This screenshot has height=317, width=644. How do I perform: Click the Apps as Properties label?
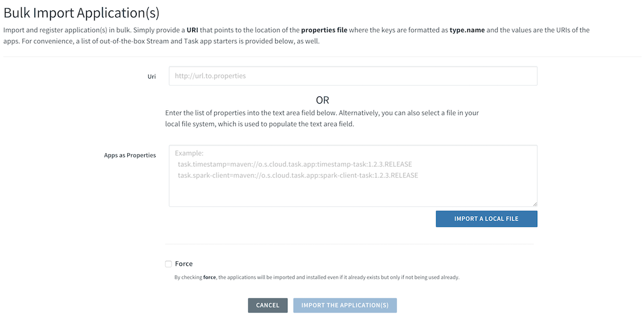[x=130, y=155]
